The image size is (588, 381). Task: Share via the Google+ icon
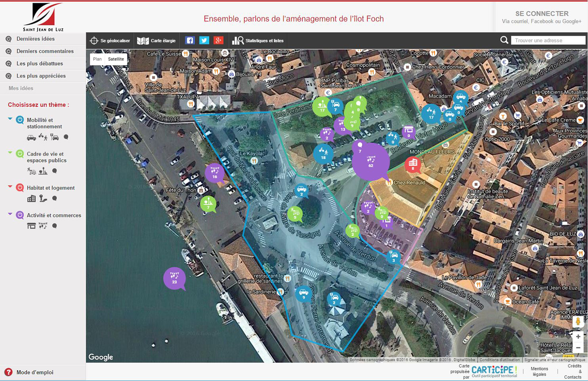(x=219, y=40)
